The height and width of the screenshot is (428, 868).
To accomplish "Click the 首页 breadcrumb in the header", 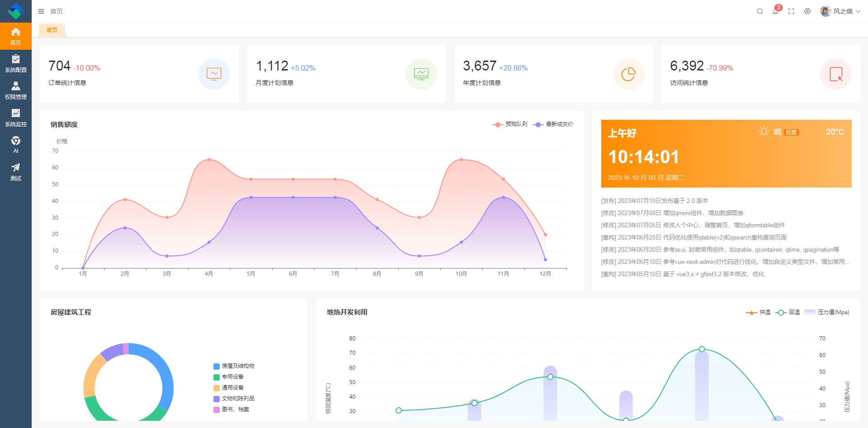I will (x=57, y=11).
